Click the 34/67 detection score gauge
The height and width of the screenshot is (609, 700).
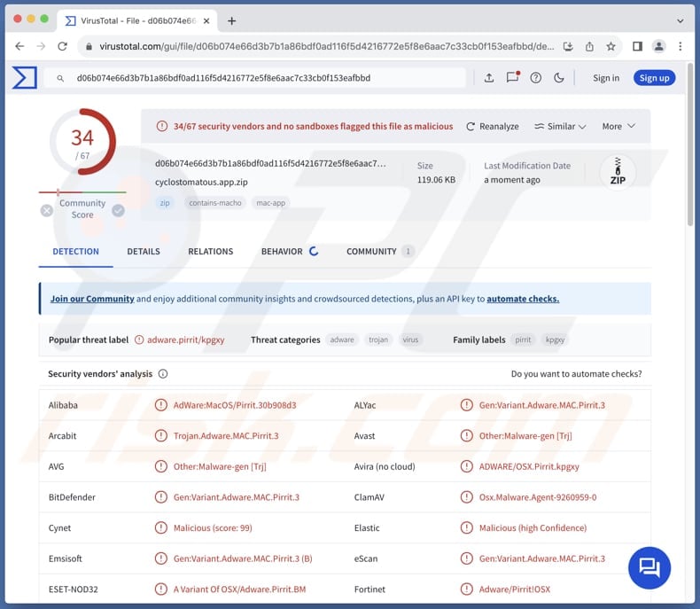[82, 142]
